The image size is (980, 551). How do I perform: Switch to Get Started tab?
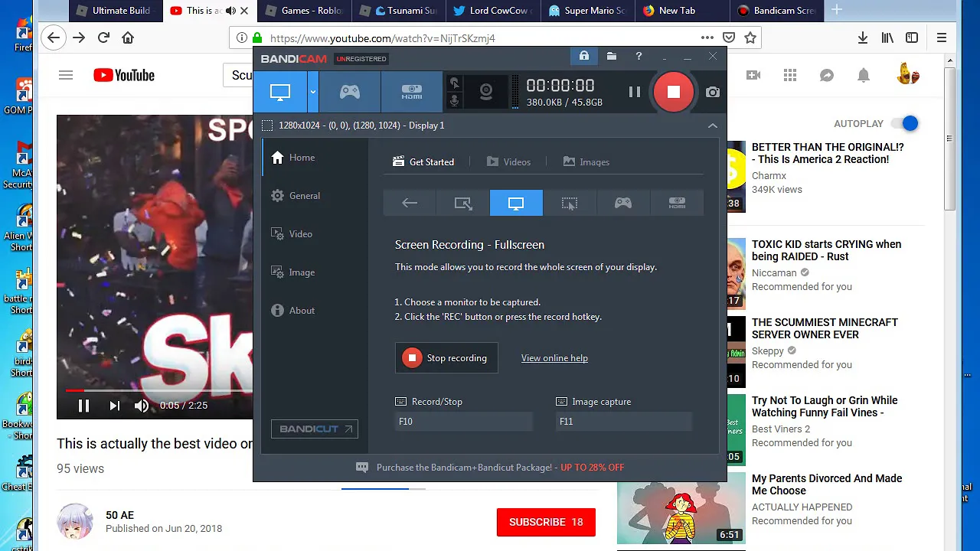[423, 162]
